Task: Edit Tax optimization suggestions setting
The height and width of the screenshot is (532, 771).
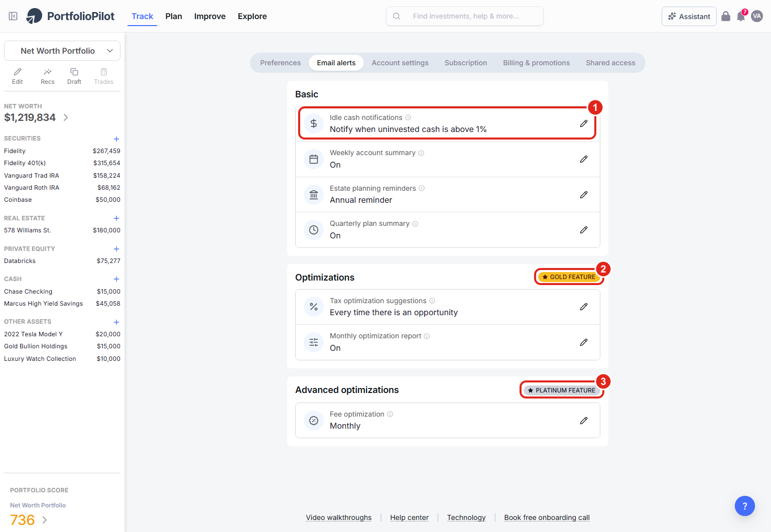Action: click(x=584, y=307)
